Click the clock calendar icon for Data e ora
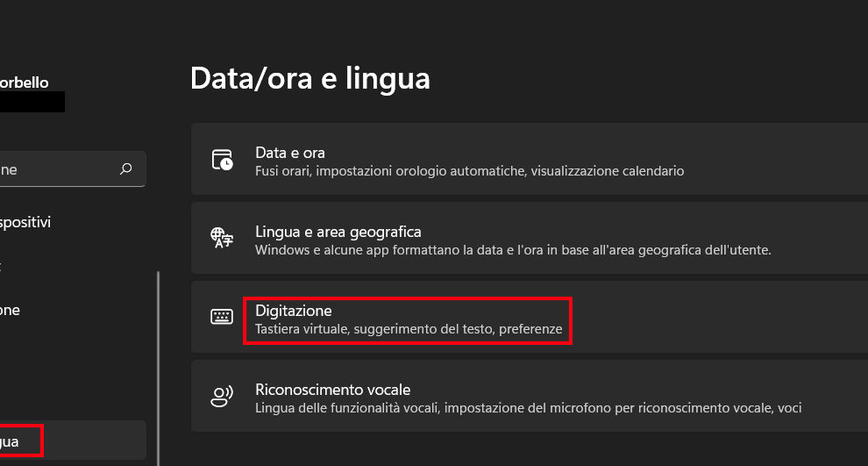Screen dimensions: 868x466 222,160
